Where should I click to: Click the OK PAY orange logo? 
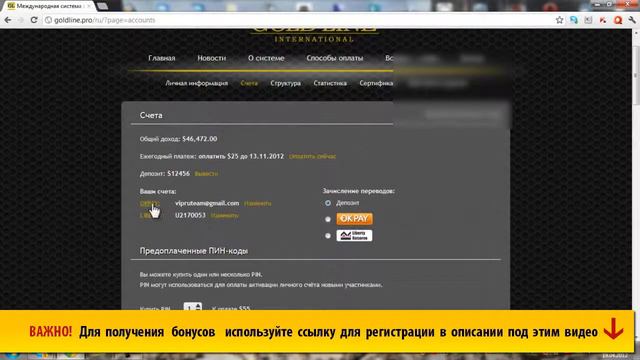[354, 219]
